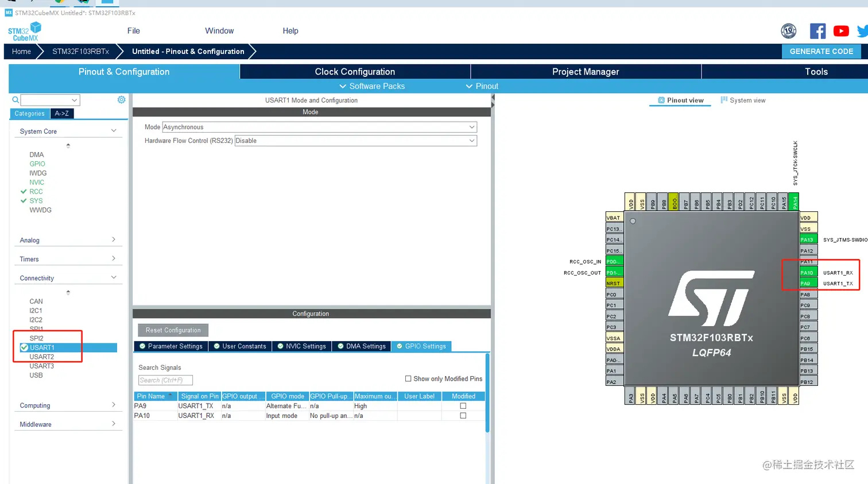Click the GPIO Settings tab status icon

[x=400, y=346]
